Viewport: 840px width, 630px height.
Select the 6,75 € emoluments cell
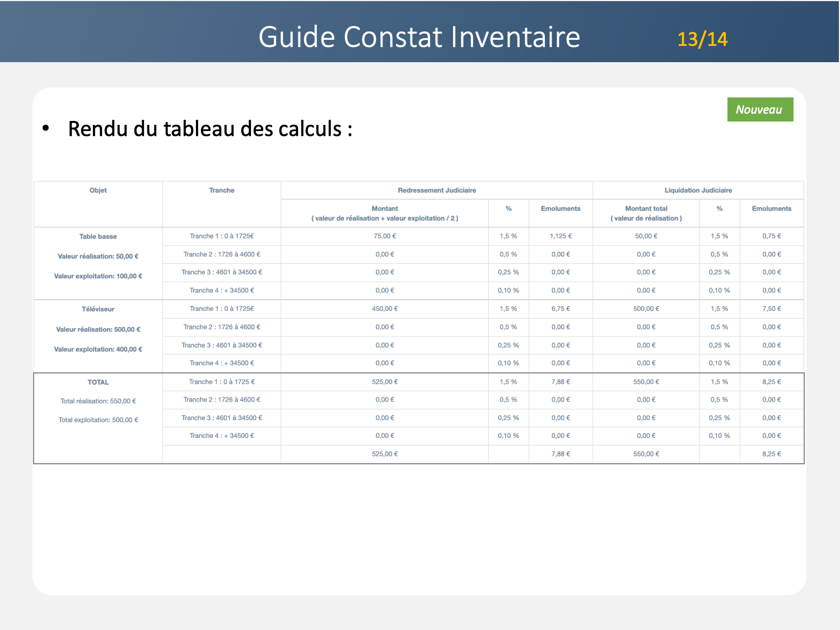click(561, 309)
